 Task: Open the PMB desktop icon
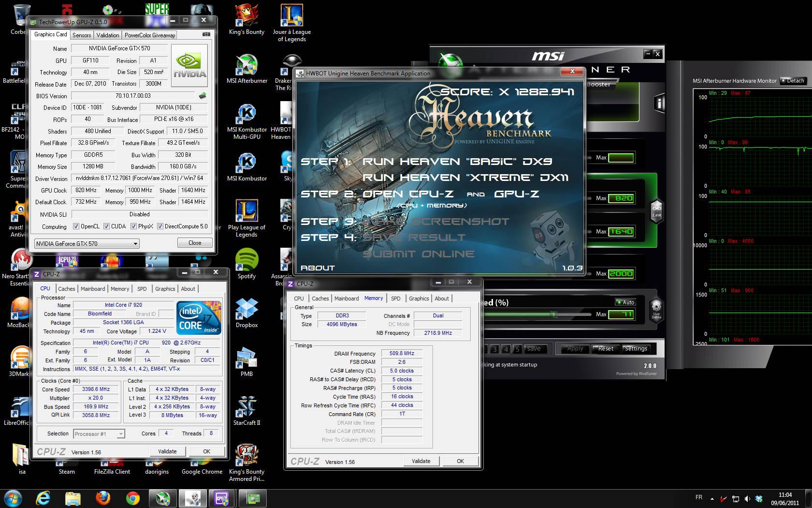click(x=246, y=362)
